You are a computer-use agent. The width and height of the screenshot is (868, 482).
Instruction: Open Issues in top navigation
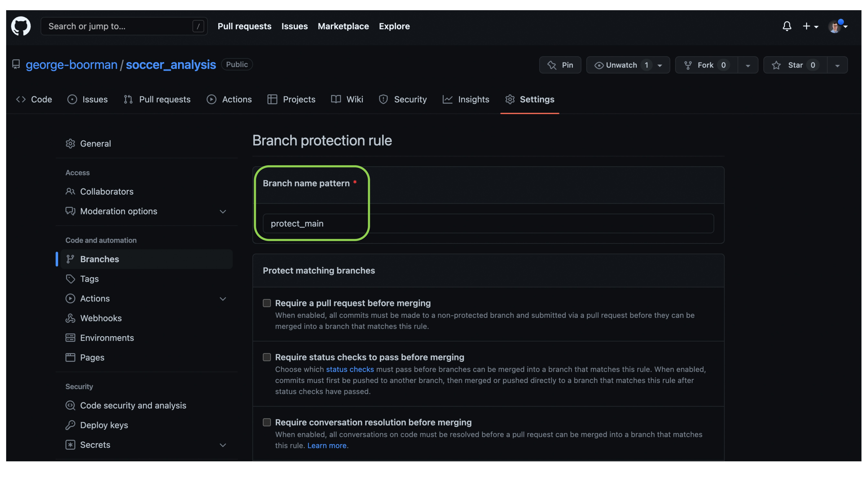pos(295,26)
